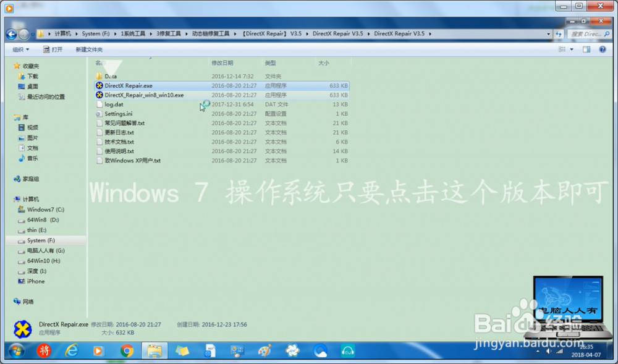This screenshot has height=364, width=618.
Task: Click System (F:) in address breadcrumb
Action: (96, 34)
